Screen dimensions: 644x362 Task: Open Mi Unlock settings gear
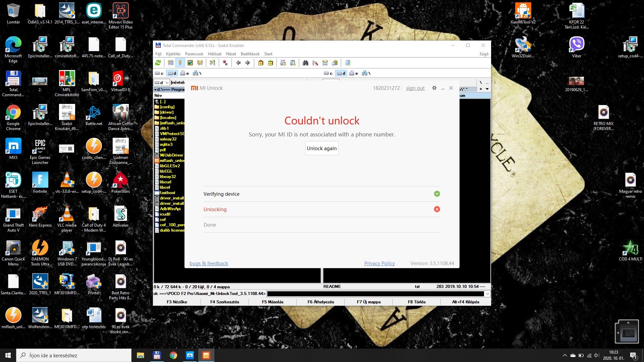[x=434, y=88]
